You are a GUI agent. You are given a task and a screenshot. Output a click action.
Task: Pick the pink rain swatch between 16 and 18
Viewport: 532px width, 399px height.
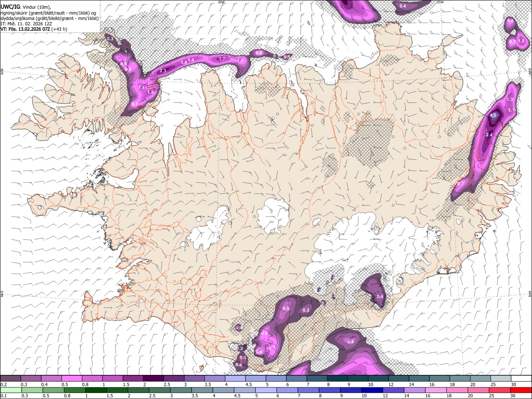436,390
